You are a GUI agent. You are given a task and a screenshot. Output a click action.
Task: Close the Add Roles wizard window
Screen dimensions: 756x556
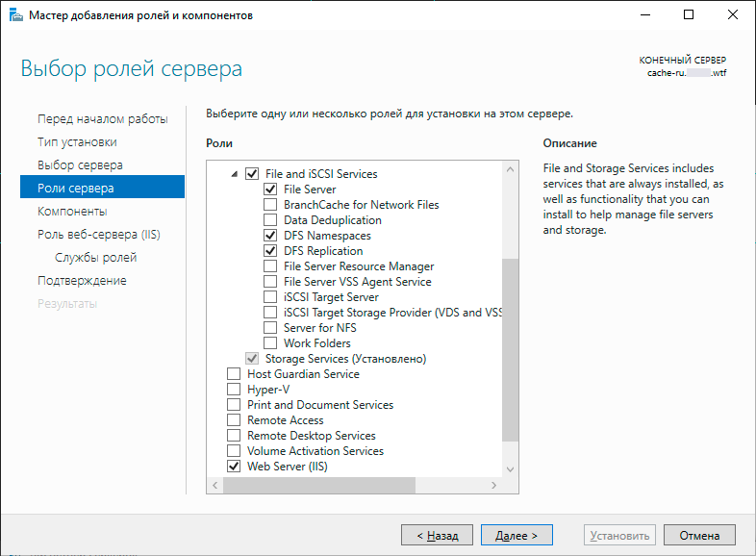(x=732, y=15)
